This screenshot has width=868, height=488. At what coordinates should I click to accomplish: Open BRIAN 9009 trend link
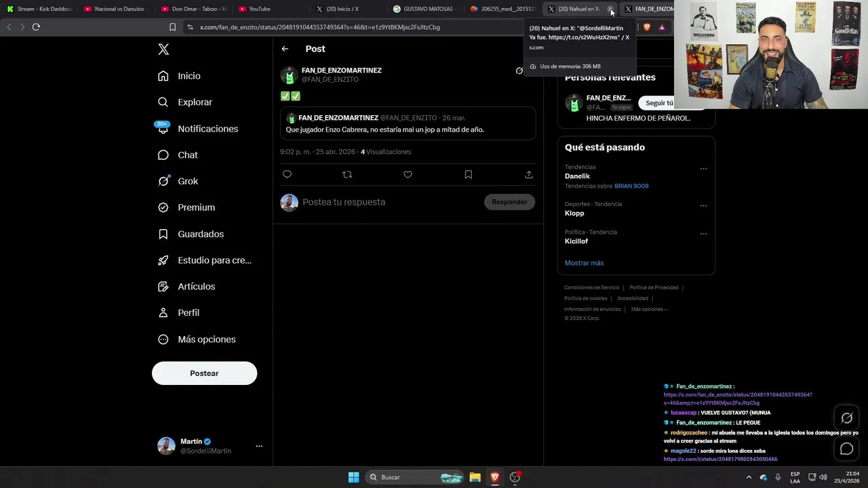[631, 186]
